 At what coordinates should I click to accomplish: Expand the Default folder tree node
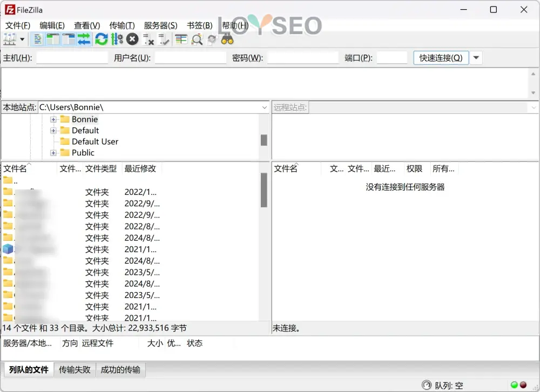53,131
